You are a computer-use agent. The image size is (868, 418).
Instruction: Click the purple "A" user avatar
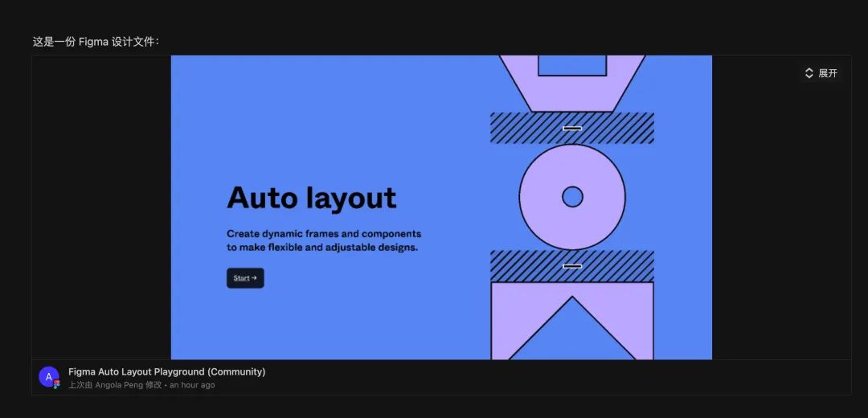coord(48,376)
